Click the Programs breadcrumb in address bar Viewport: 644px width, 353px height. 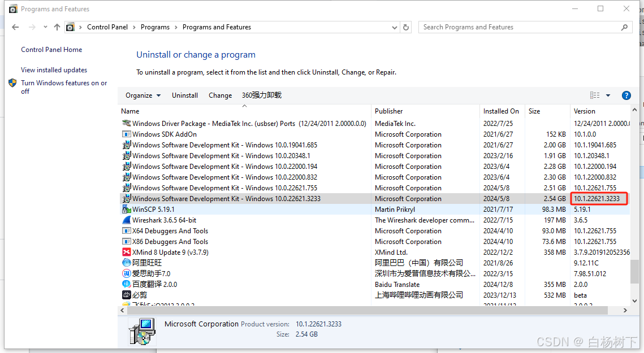click(x=155, y=27)
